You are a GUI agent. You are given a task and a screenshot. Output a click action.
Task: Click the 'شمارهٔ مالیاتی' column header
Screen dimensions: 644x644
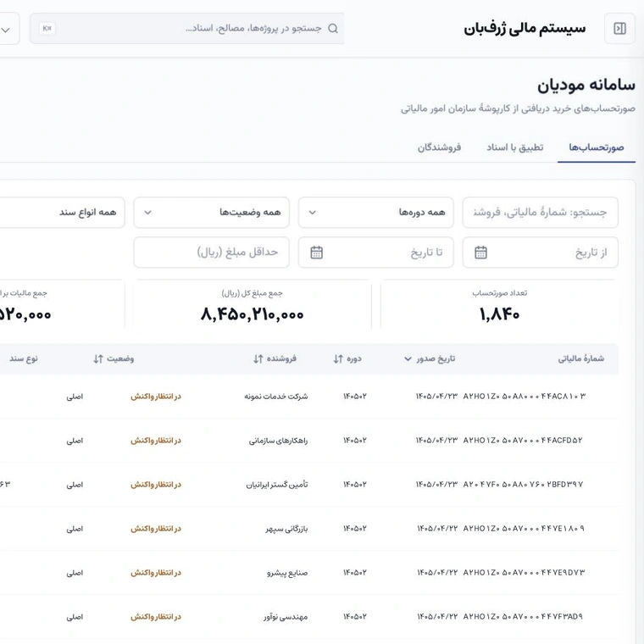point(580,358)
